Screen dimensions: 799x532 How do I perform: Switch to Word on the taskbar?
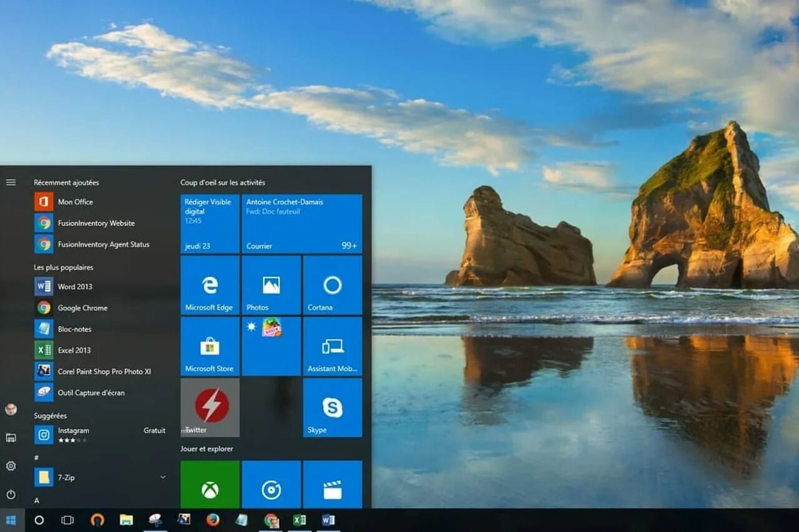(x=328, y=520)
